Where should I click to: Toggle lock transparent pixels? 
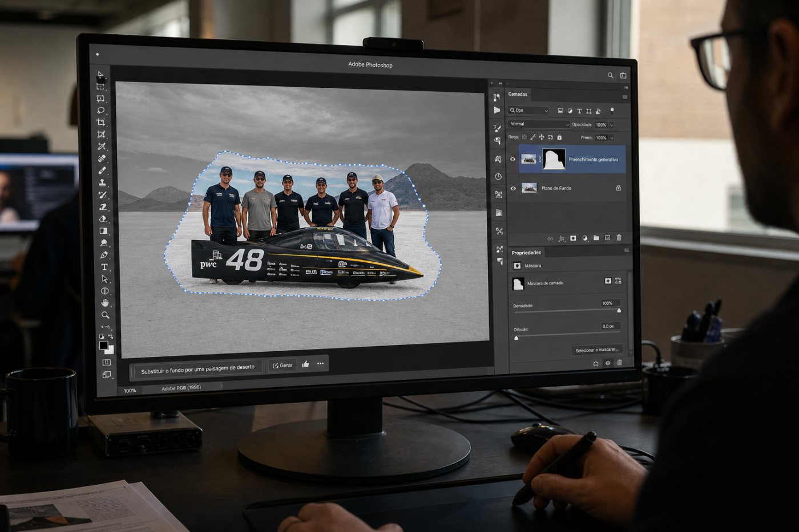tap(524, 137)
